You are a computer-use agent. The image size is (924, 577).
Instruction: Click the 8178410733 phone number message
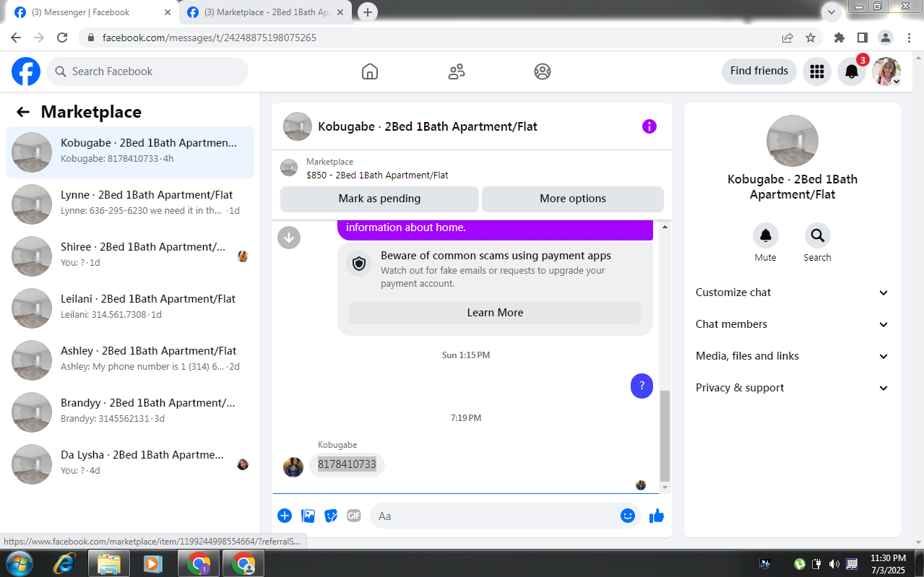pyautogui.click(x=347, y=464)
